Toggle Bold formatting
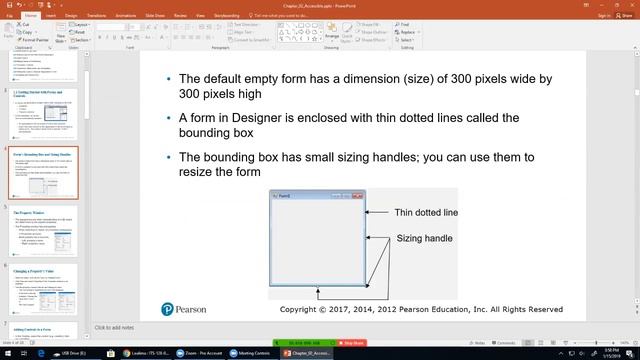The image size is (640, 360). coord(100,38)
